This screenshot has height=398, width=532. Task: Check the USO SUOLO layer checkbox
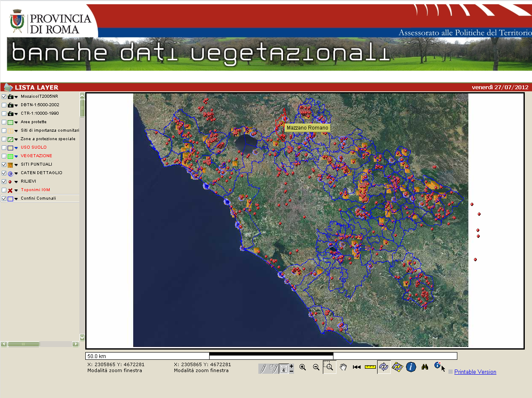(x=4, y=148)
